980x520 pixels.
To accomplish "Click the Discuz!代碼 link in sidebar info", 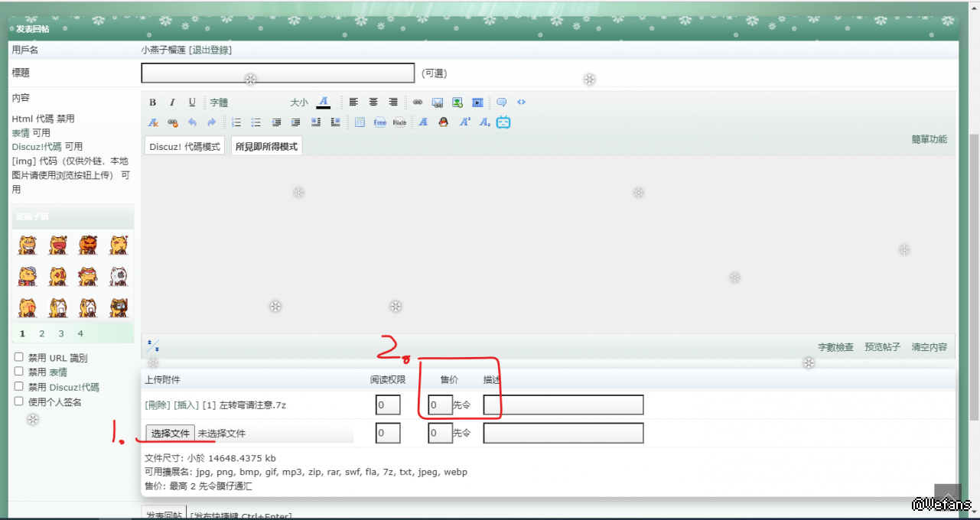I will [37, 146].
